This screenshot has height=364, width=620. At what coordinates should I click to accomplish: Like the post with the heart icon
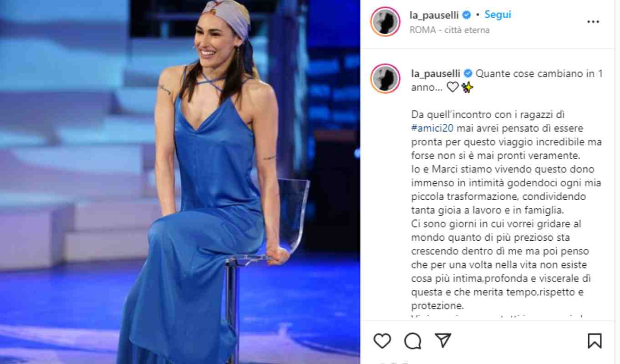coord(382,340)
